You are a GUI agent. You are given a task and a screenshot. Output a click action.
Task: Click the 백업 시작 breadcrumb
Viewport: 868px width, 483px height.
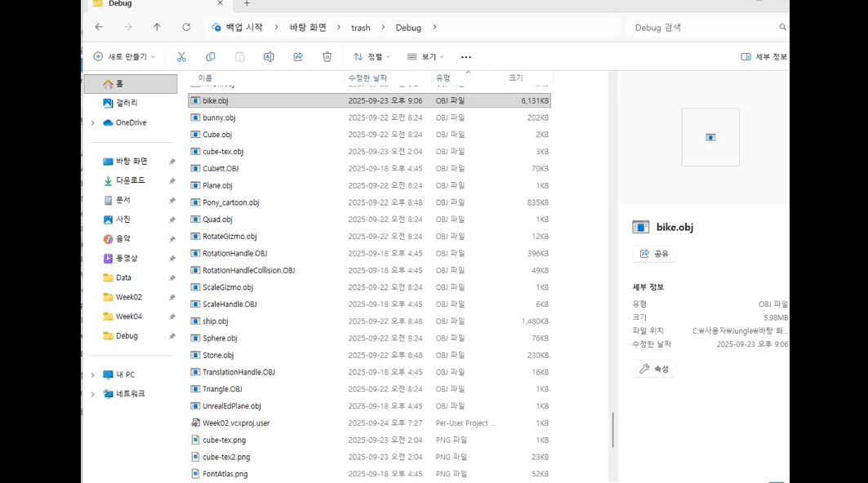point(244,27)
